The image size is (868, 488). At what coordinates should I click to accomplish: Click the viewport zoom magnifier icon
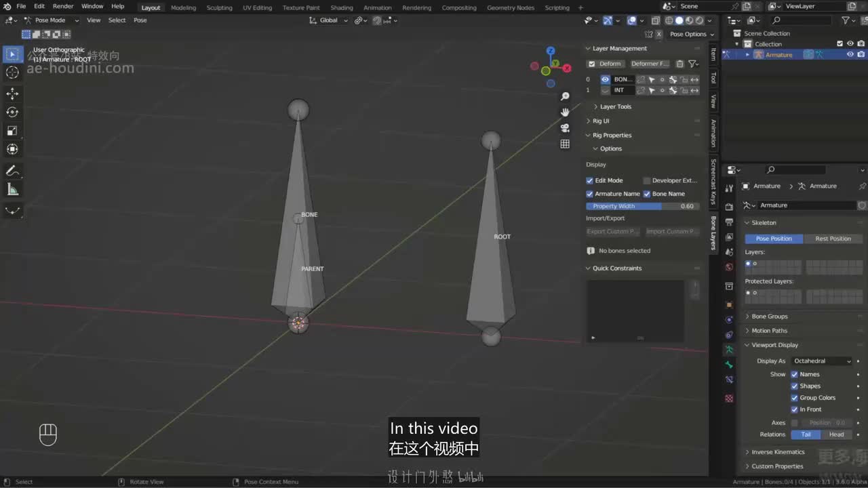click(x=565, y=96)
